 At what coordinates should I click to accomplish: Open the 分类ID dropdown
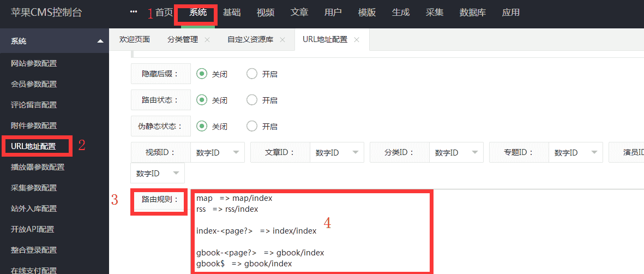click(457, 152)
